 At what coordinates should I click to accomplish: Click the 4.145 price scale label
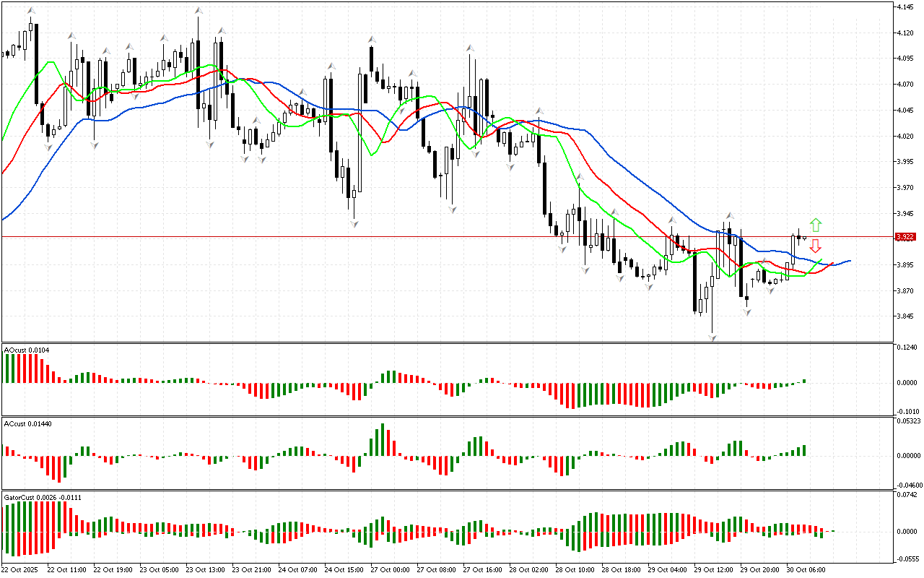pyautogui.click(x=905, y=7)
